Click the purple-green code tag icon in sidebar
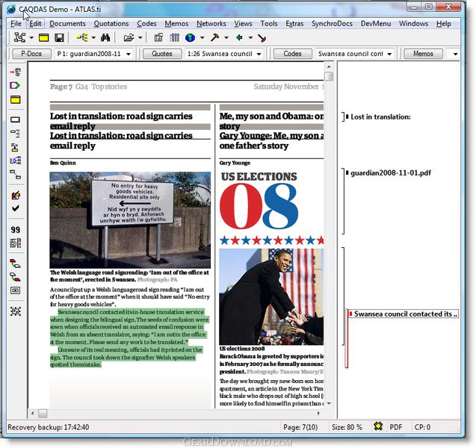This screenshot has width=476, height=448. (x=15, y=86)
